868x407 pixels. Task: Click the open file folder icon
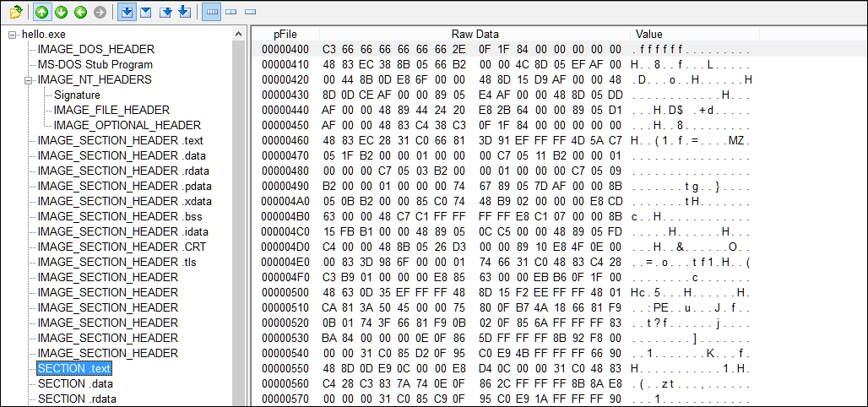14,12
